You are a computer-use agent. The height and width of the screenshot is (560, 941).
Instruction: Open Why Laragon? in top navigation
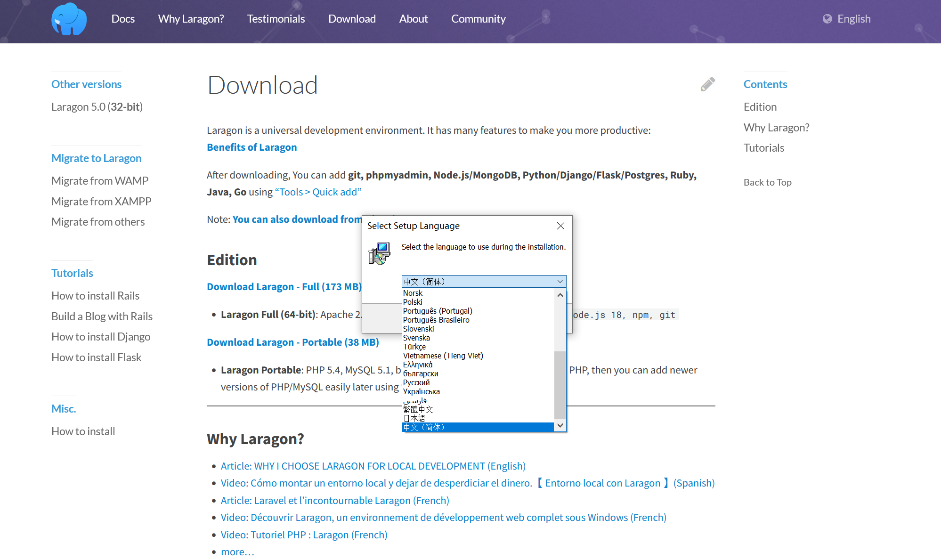point(191,19)
